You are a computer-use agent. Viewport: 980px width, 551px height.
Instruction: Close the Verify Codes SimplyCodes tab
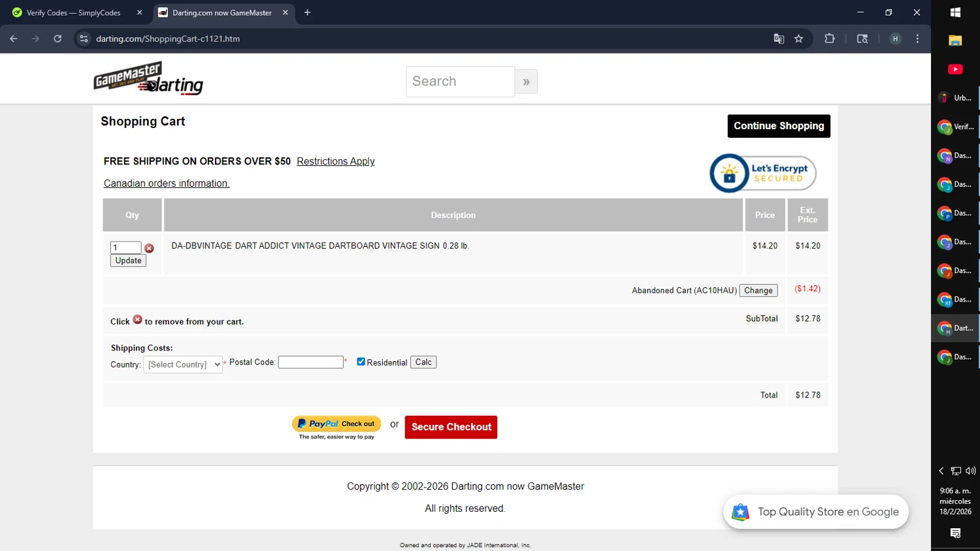[139, 12]
